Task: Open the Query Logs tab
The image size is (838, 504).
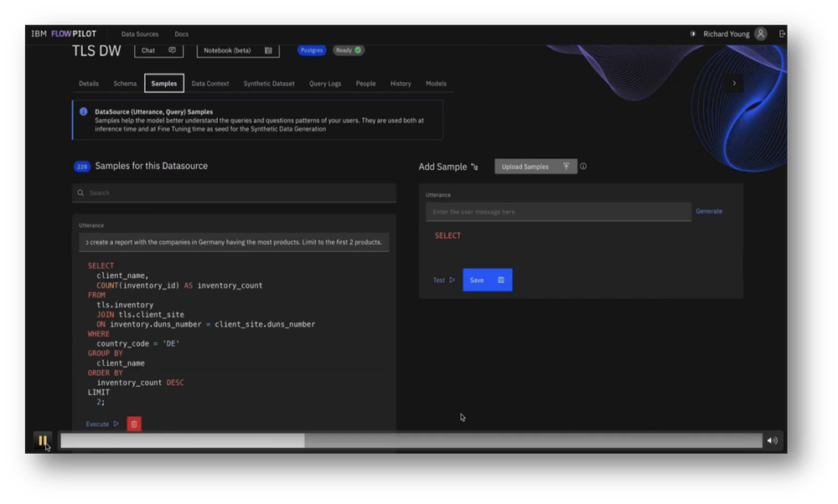Action: click(x=325, y=83)
